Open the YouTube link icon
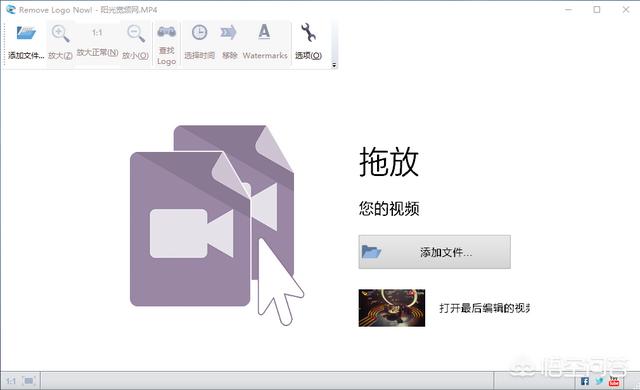The width and height of the screenshot is (640, 390). pyautogui.click(x=614, y=381)
